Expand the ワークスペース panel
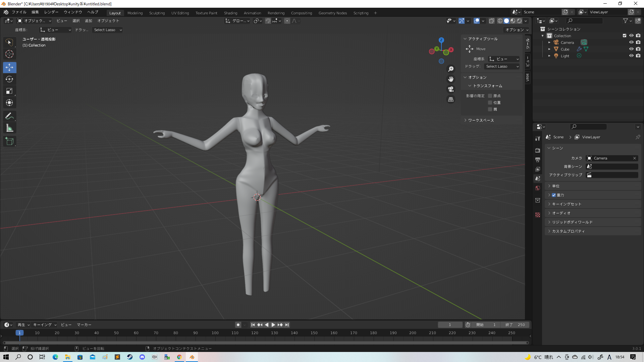 (x=481, y=120)
